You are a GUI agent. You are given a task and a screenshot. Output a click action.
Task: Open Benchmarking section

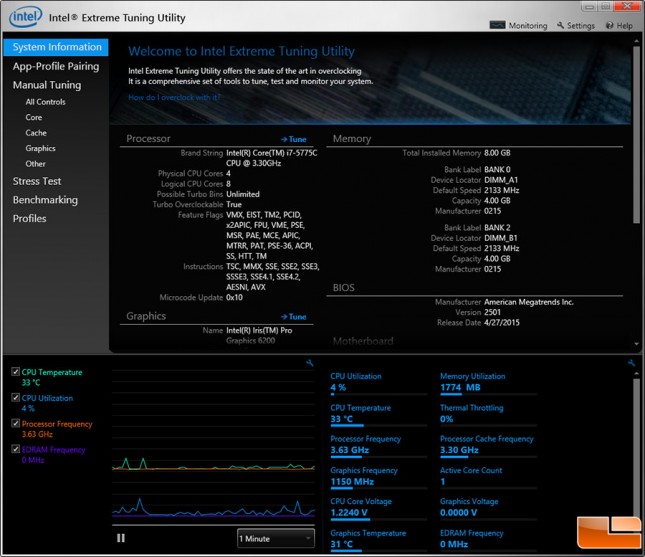tap(45, 200)
